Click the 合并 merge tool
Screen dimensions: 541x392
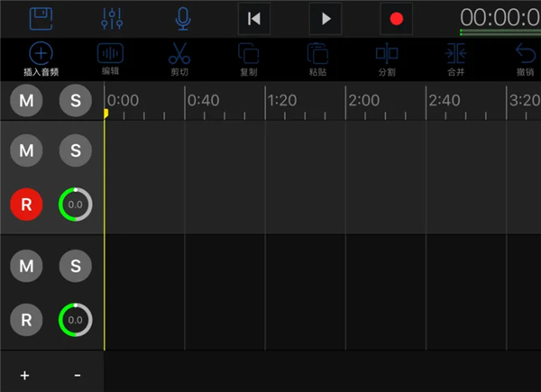coord(455,58)
